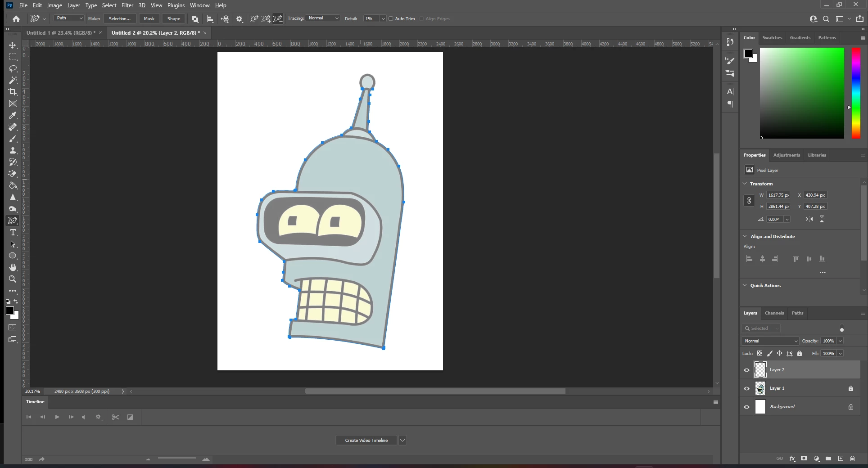Toggle lock all padlock icon

point(800,353)
